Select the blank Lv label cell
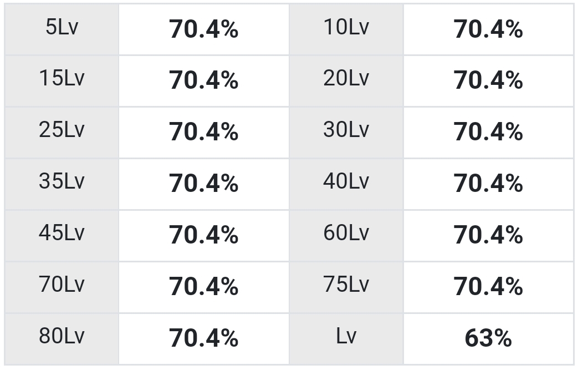588x370 pixels. coord(346,339)
